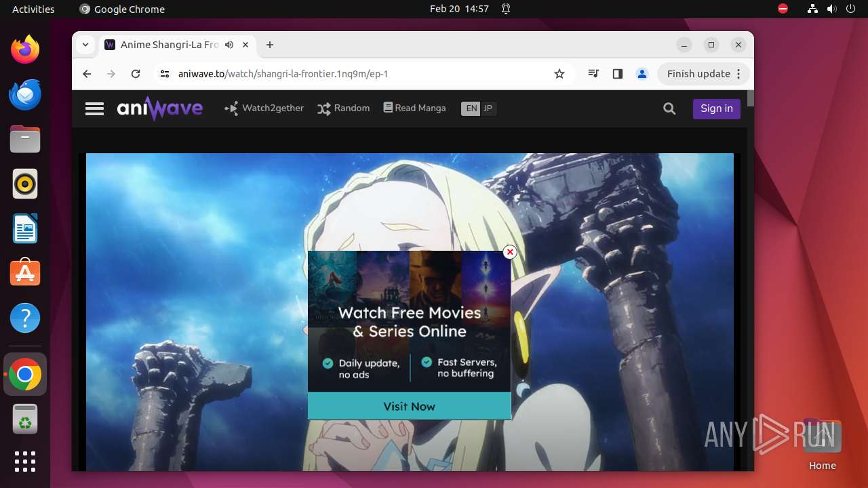Open a new tab
Image resolution: width=868 pixels, height=488 pixels.
tap(270, 45)
